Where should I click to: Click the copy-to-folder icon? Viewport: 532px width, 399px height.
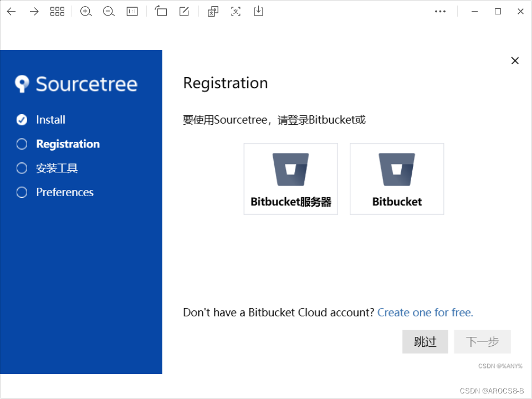(213, 11)
